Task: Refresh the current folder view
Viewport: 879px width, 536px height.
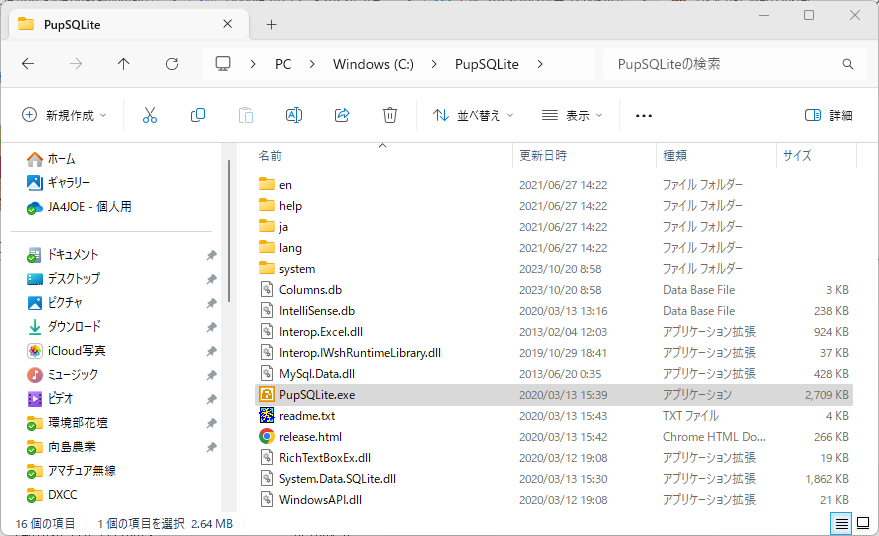Action: tap(172, 64)
